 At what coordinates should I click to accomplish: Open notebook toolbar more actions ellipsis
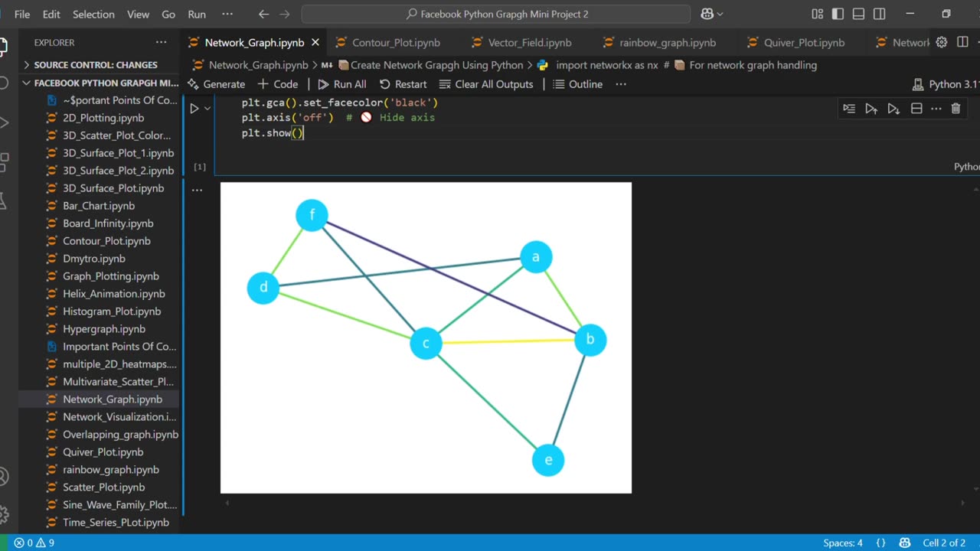click(621, 84)
